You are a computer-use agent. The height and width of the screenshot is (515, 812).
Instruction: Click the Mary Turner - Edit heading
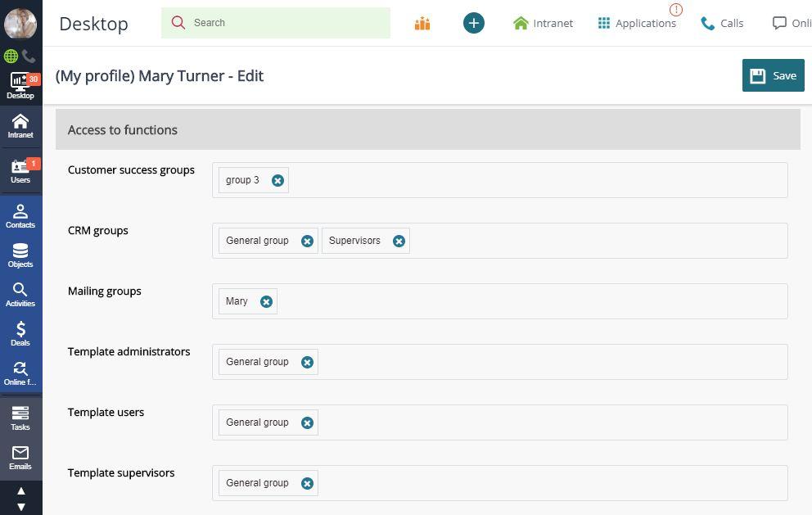pyautogui.click(x=160, y=76)
